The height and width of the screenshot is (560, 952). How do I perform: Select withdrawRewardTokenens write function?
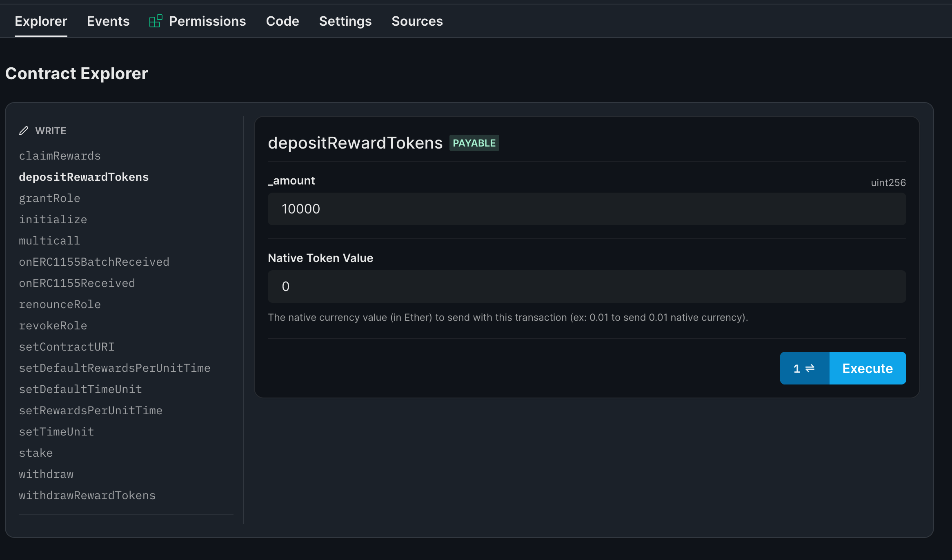pos(87,495)
